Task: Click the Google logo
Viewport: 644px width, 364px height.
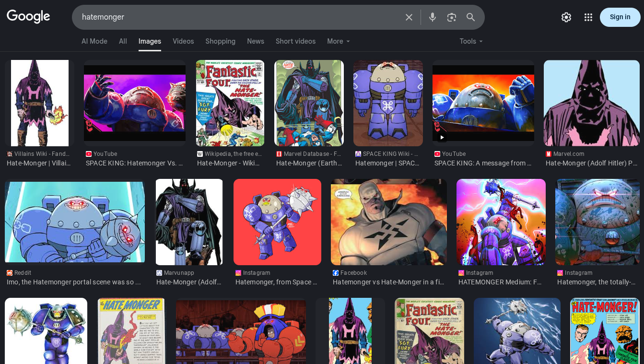Action: pos(28,17)
